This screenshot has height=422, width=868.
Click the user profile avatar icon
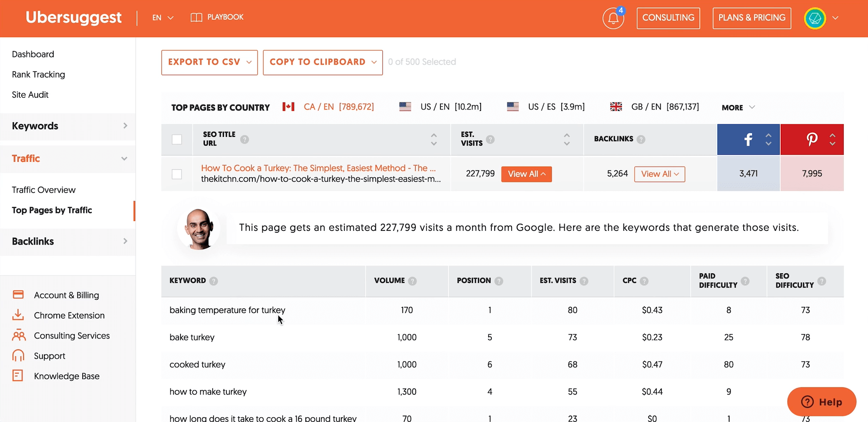pos(815,18)
